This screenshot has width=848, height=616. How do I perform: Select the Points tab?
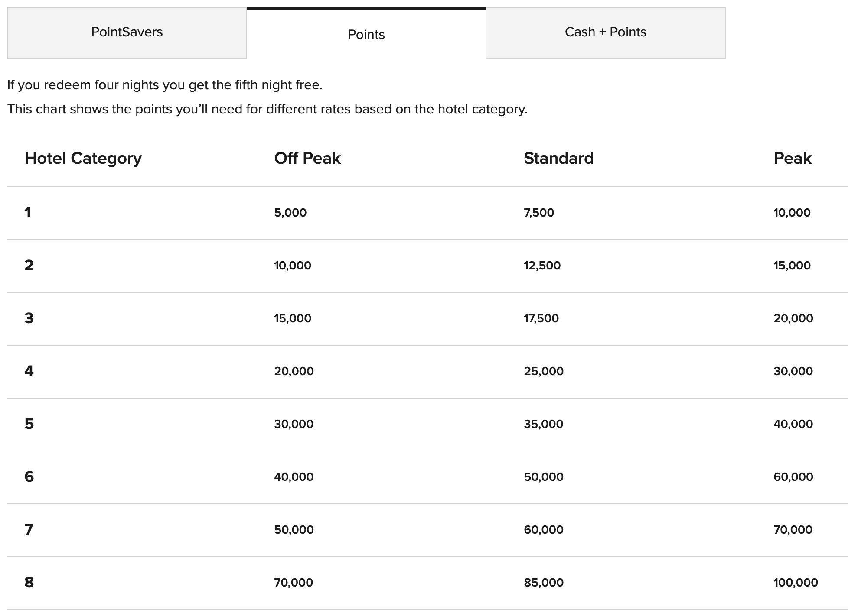pos(366,34)
